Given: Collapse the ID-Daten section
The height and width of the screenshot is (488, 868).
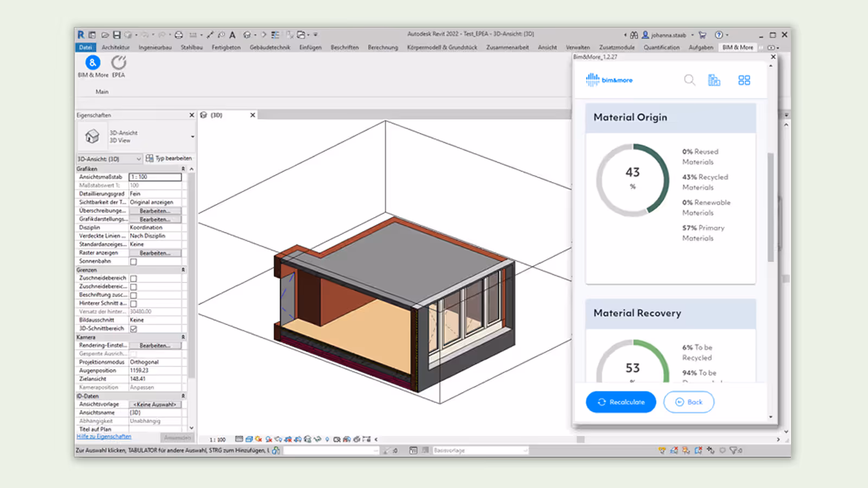Looking at the screenshot, I should [x=183, y=396].
